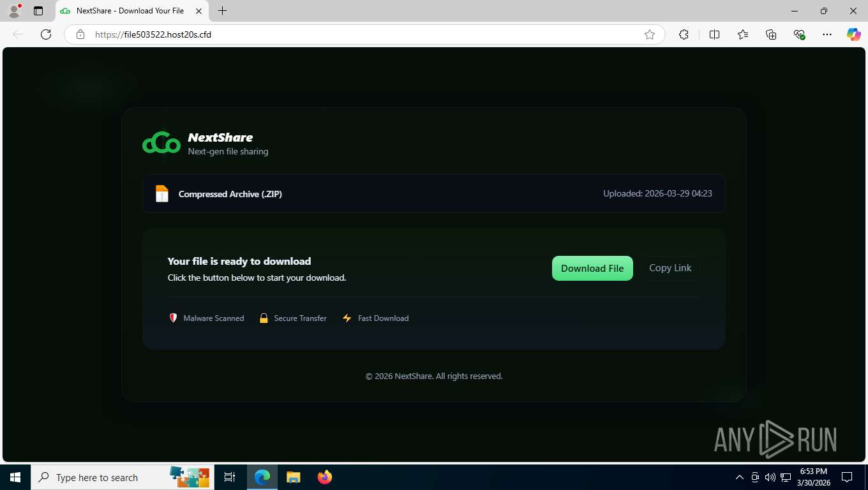Image resolution: width=868 pixels, height=490 pixels.
Task: Open Edge Settings and more menu
Action: (827, 34)
